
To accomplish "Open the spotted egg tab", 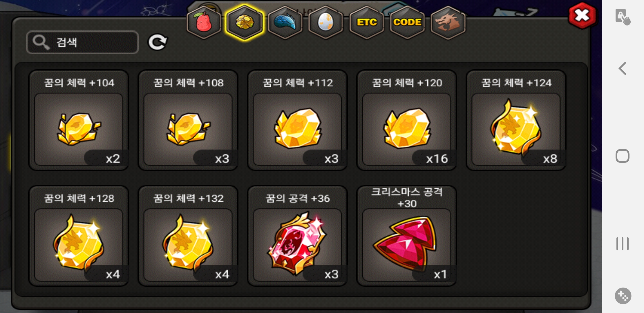I will pyautogui.click(x=326, y=22).
